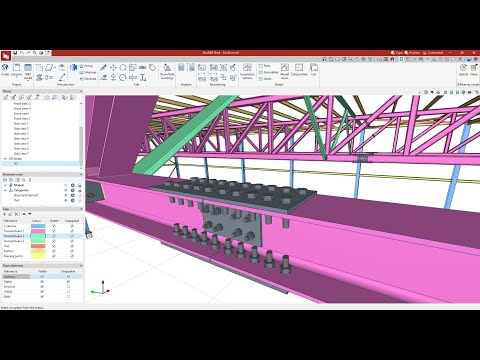480x360 pixels.
Task: Collapse the 3D views tree node
Action: [5, 159]
